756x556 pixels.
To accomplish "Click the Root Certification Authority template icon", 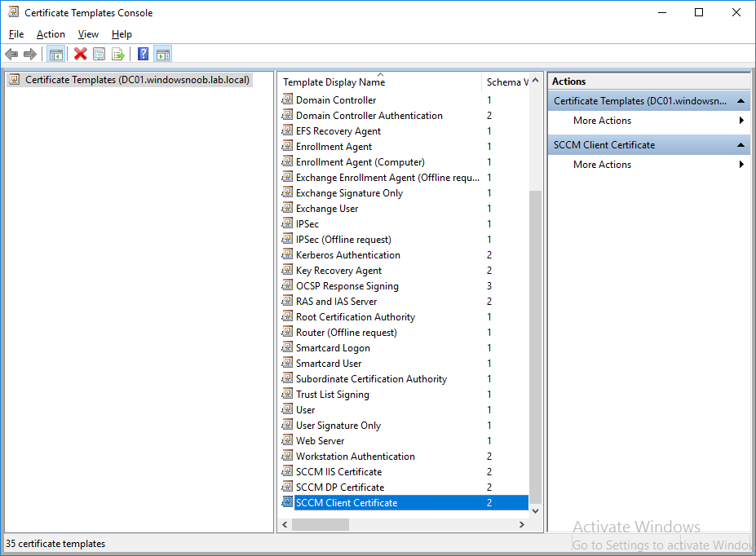I will coord(287,316).
